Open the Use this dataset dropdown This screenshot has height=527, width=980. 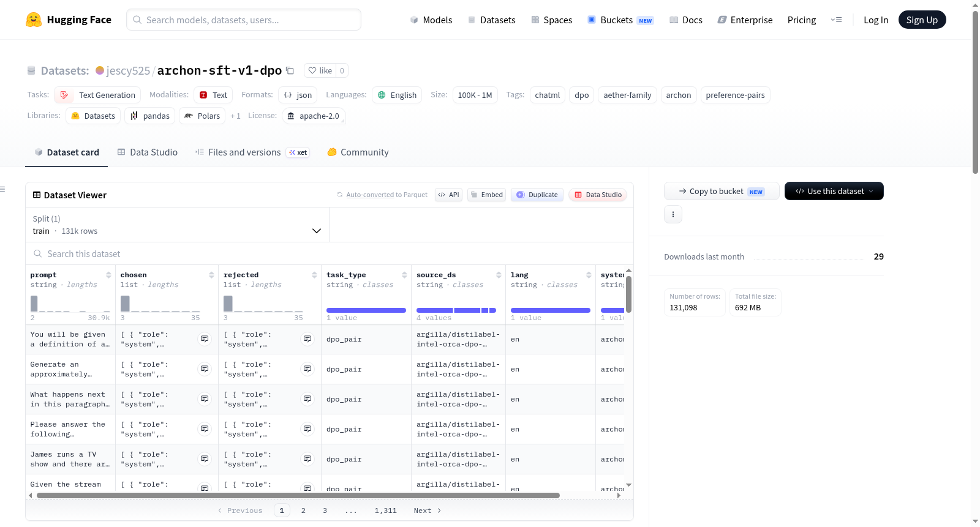click(x=834, y=191)
